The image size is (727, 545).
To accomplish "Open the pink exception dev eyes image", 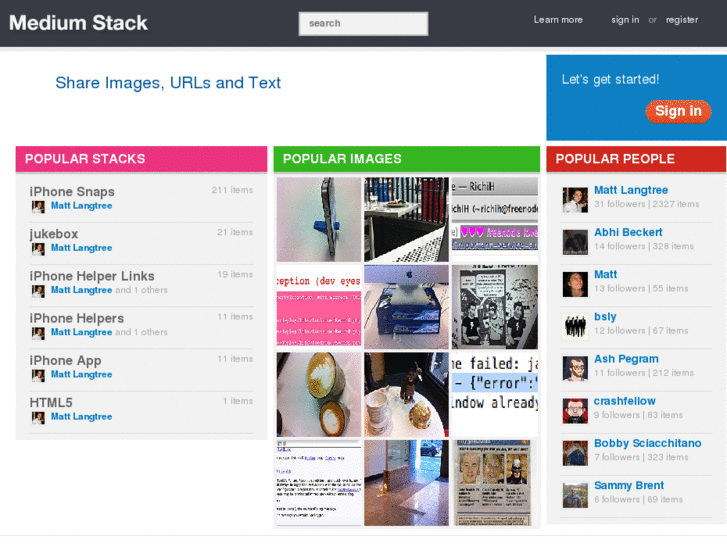I will (319, 307).
